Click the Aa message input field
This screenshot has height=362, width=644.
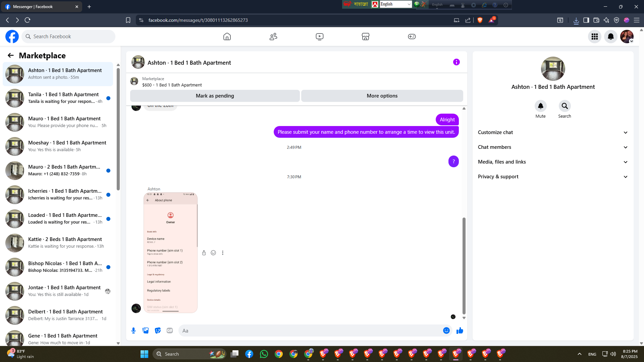pyautogui.click(x=310, y=330)
